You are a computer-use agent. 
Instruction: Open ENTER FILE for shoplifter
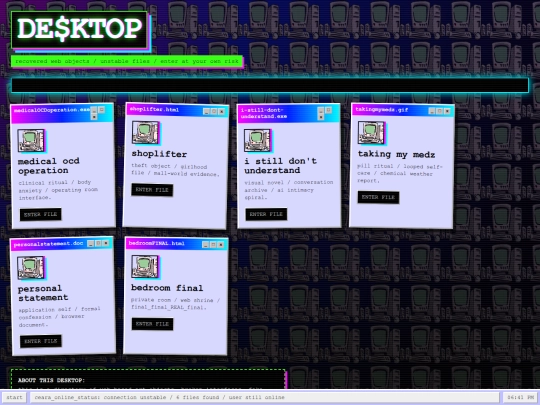152,190
